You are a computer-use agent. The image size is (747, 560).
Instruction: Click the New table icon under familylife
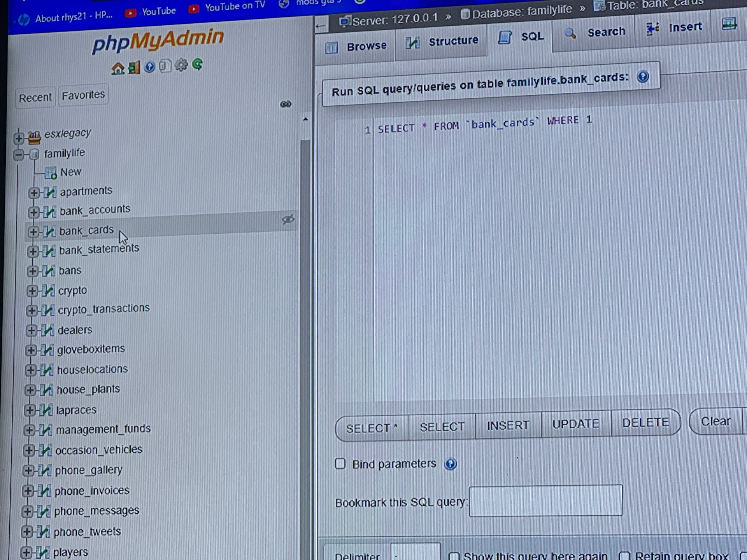click(x=51, y=173)
